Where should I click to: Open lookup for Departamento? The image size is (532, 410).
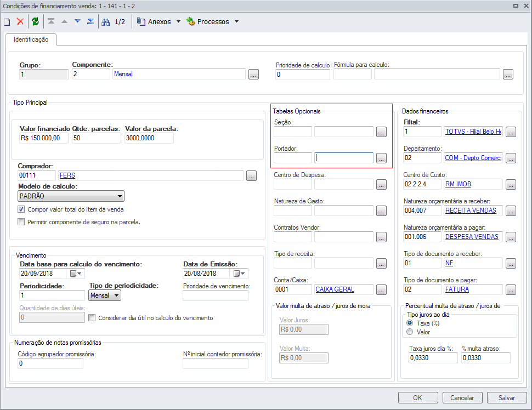[x=511, y=158]
